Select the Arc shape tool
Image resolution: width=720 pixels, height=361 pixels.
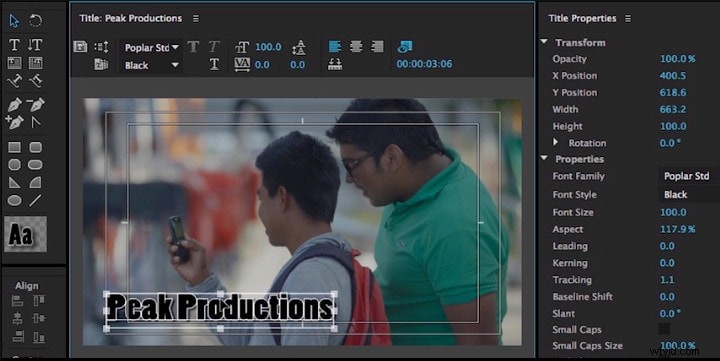click(35, 182)
